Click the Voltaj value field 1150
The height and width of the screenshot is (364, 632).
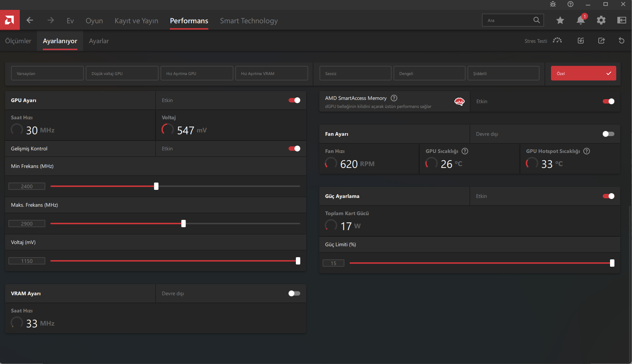pos(27,261)
